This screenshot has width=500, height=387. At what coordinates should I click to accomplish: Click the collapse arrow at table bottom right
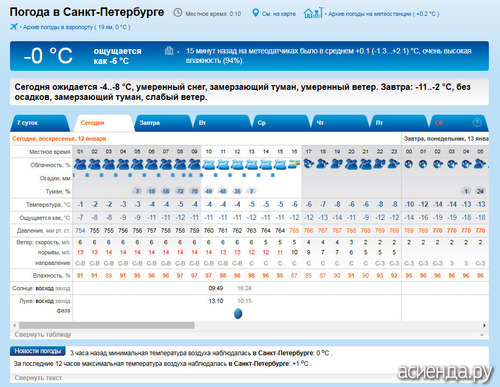tap(482, 334)
